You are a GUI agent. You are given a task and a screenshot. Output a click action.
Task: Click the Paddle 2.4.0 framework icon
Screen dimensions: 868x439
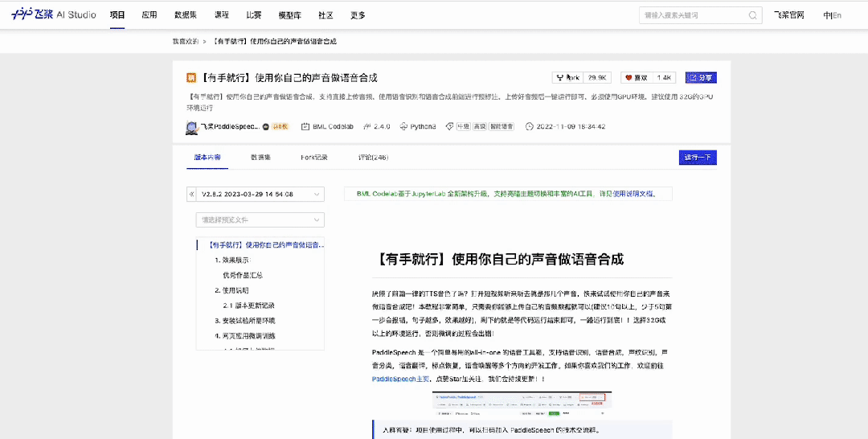point(366,127)
